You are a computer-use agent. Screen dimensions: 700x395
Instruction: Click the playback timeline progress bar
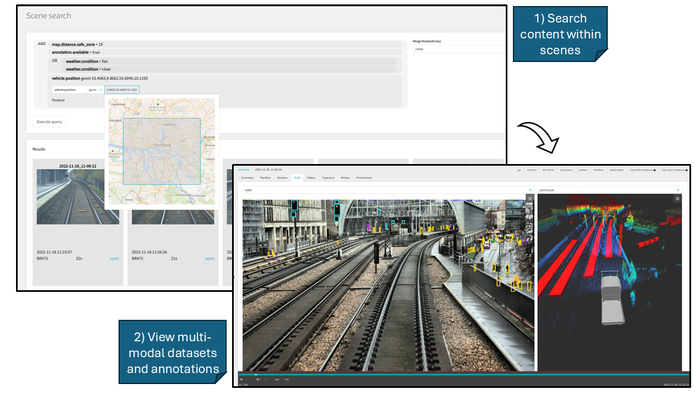pos(463,374)
